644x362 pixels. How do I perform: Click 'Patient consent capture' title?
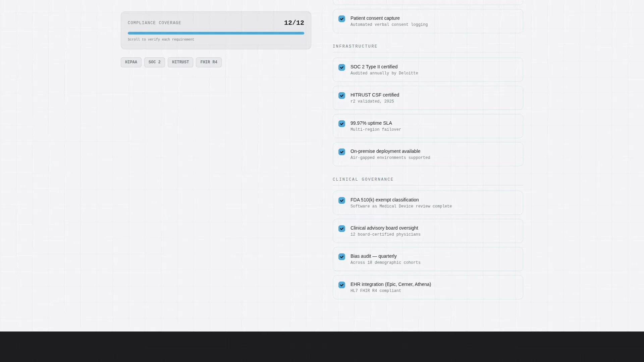click(x=375, y=18)
